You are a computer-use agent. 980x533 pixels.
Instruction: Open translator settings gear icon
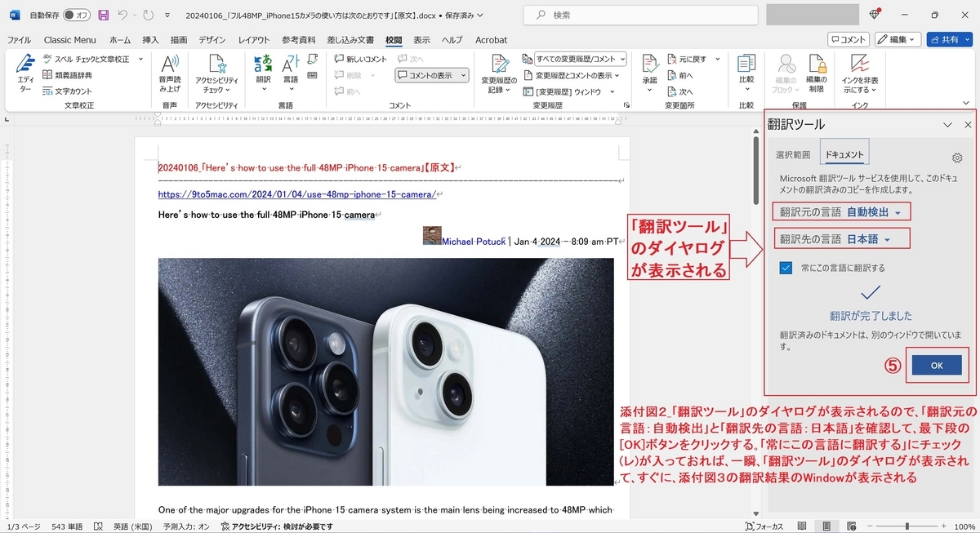pyautogui.click(x=957, y=158)
